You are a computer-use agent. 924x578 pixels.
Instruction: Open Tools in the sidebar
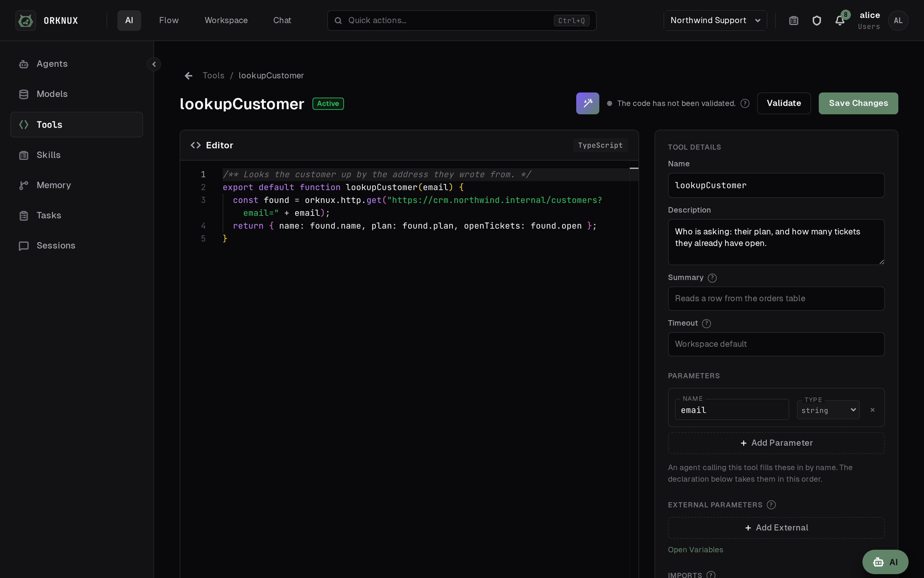tap(77, 125)
